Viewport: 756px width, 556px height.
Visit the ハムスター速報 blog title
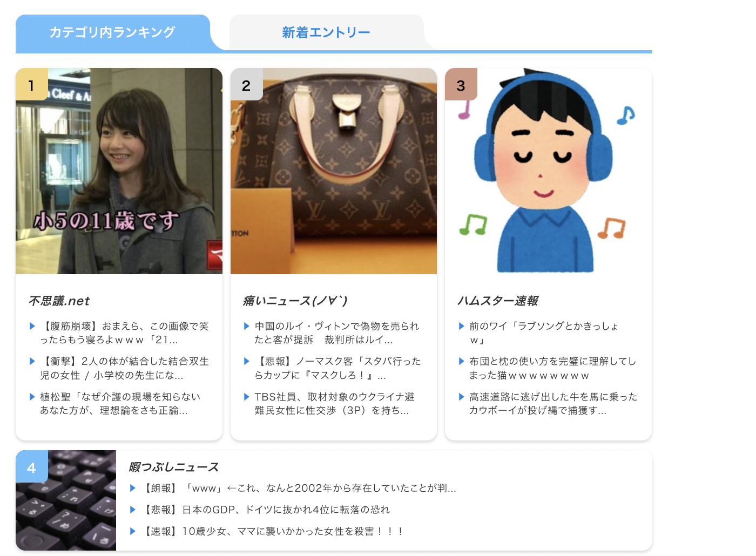pos(497,301)
